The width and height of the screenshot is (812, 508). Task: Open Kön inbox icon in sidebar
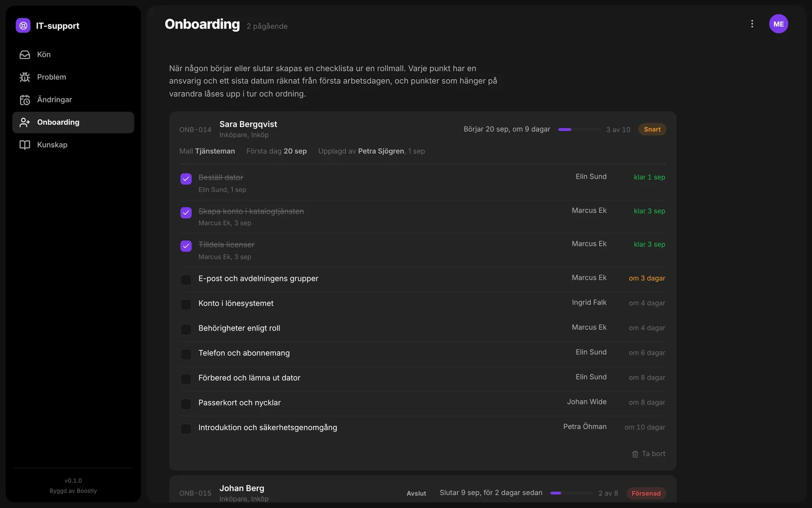click(x=25, y=54)
